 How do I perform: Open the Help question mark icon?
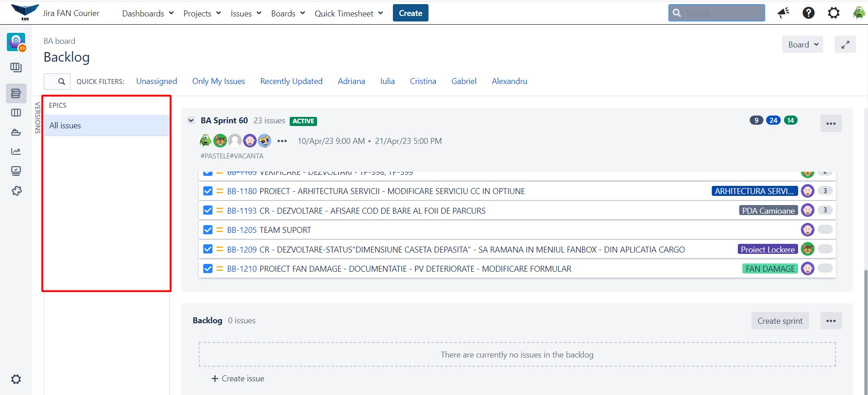809,13
